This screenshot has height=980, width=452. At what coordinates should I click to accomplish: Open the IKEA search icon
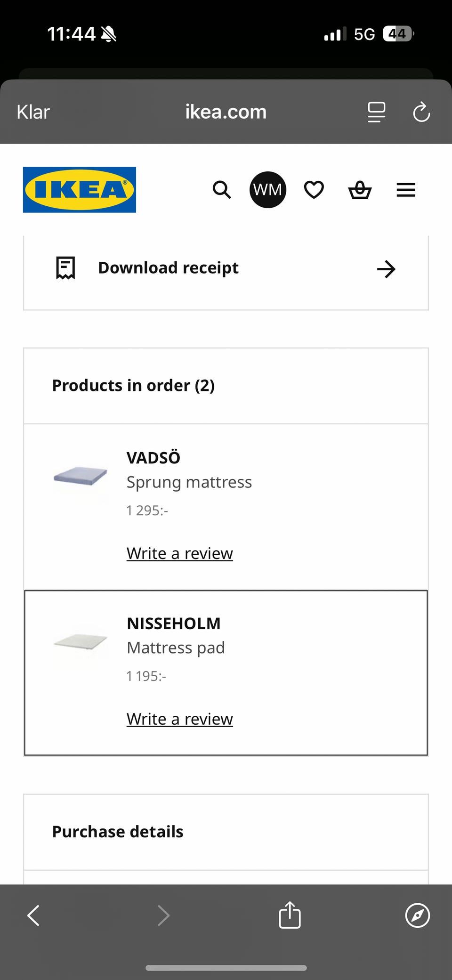pyautogui.click(x=222, y=190)
